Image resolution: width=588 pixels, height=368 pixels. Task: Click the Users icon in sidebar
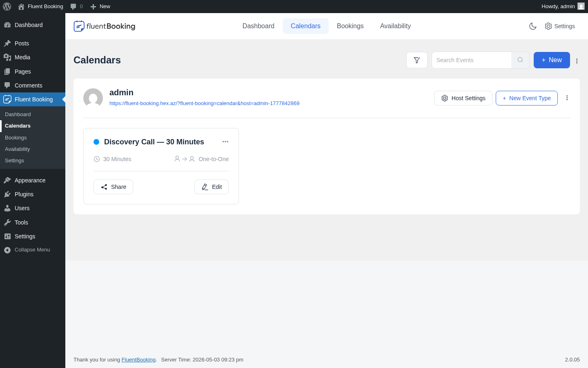[x=7, y=208]
